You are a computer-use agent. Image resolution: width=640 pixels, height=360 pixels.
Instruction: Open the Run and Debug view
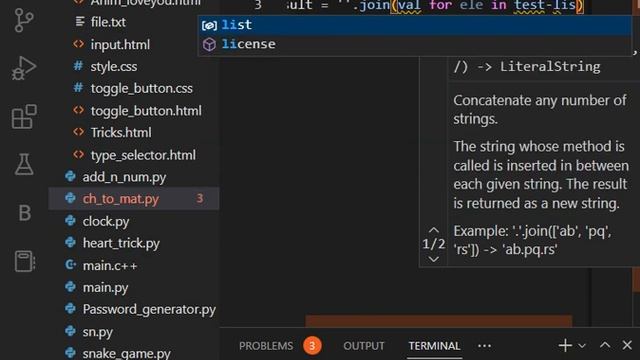(x=24, y=68)
